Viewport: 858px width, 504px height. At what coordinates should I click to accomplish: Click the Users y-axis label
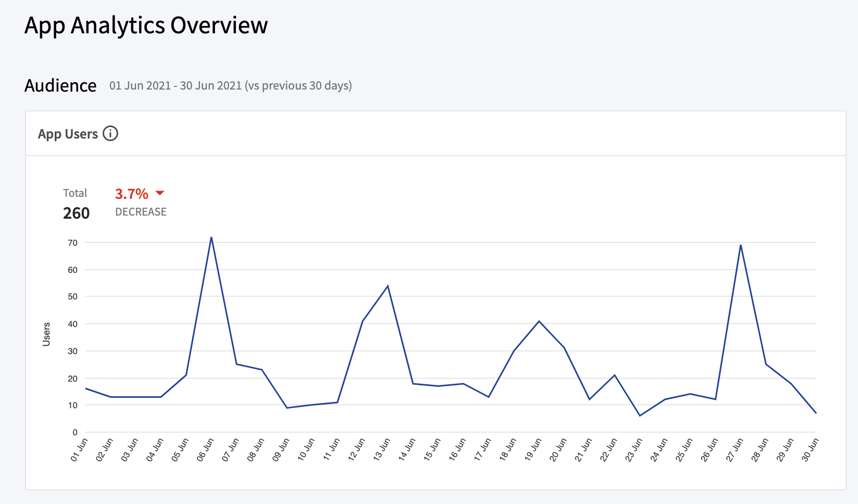pyautogui.click(x=46, y=334)
